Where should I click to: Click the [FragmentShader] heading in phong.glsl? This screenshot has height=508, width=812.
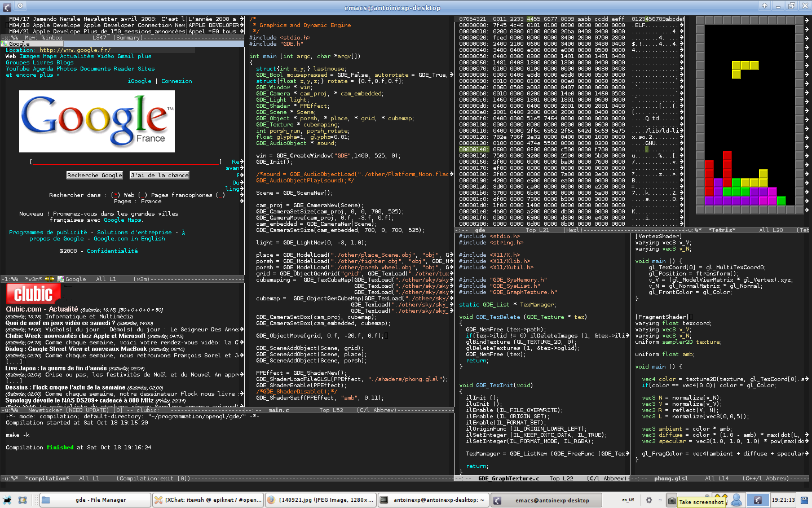point(662,317)
